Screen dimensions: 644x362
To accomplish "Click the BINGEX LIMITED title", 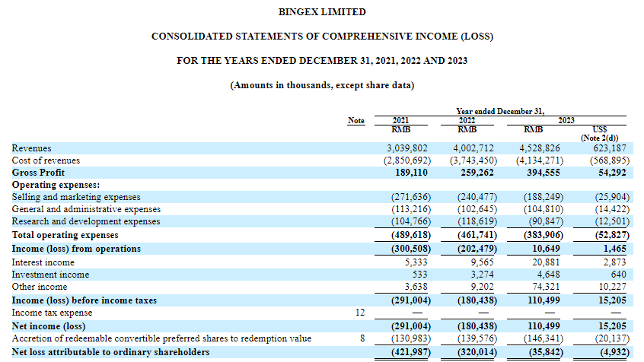I will (322, 12).
